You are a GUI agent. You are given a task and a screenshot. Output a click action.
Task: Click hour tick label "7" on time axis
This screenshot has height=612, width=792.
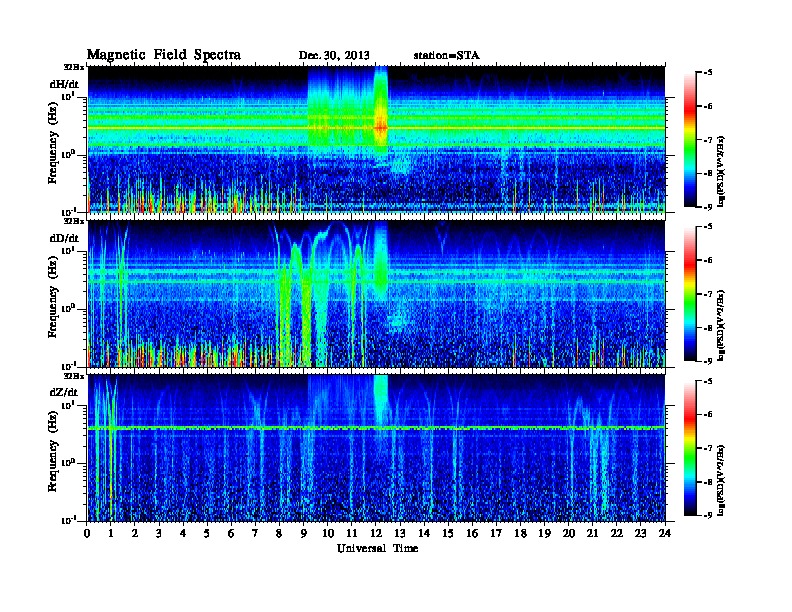pyautogui.click(x=256, y=533)
